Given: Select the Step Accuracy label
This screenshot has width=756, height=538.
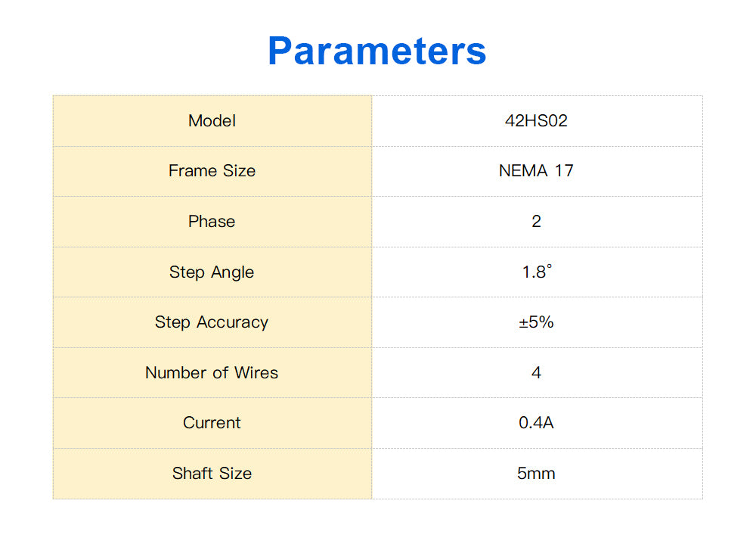Looking at the screenshot, I should [212, 322].
